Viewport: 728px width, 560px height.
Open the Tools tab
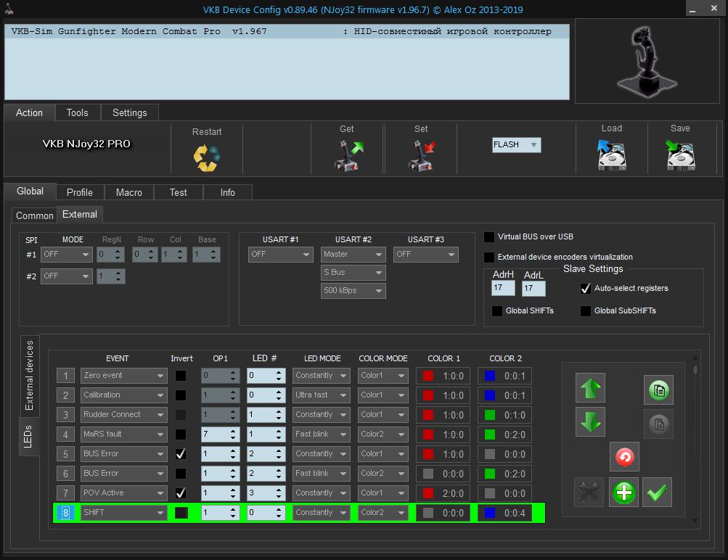point(77,112)
